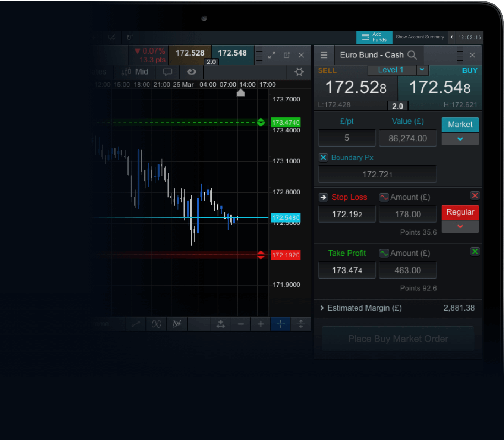Click the horizontal auto-fit chart icon
Screen dimensions: 504x440
coord(220,324)
